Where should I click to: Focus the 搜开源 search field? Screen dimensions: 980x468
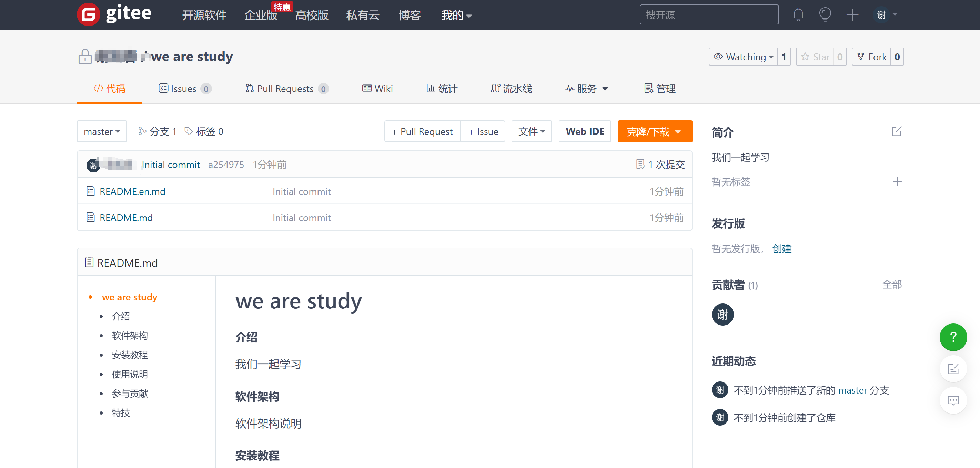point(709,15)
